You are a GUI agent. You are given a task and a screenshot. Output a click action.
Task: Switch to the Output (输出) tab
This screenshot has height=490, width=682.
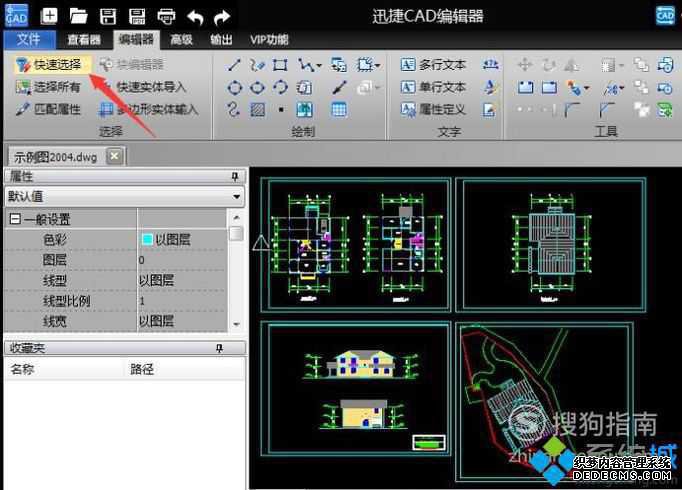(x=221, y=40)
